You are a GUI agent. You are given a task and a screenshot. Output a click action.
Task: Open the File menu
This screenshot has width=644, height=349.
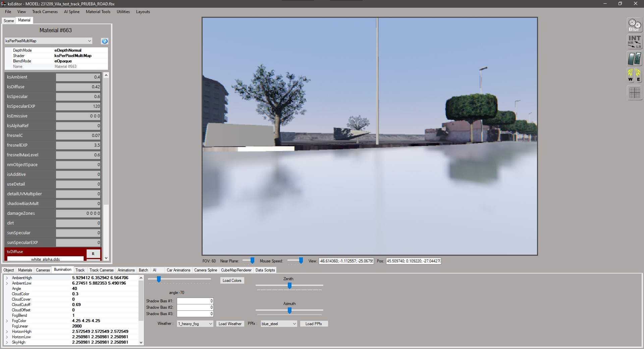8,12
